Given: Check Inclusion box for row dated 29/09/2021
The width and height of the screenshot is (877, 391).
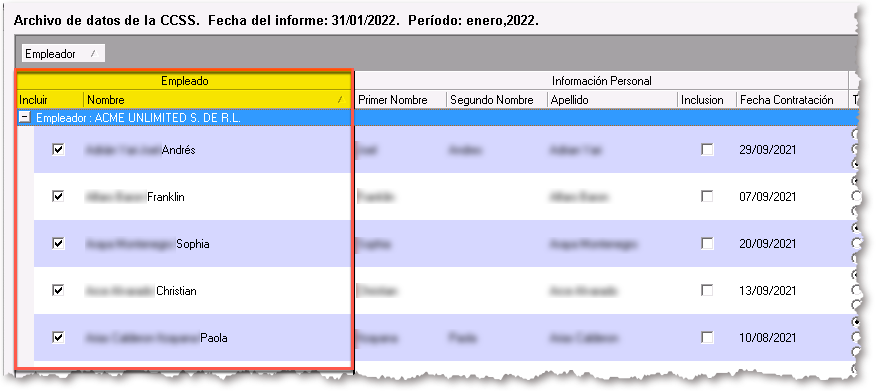Looking at the screenshot, I should click(708, 150).
